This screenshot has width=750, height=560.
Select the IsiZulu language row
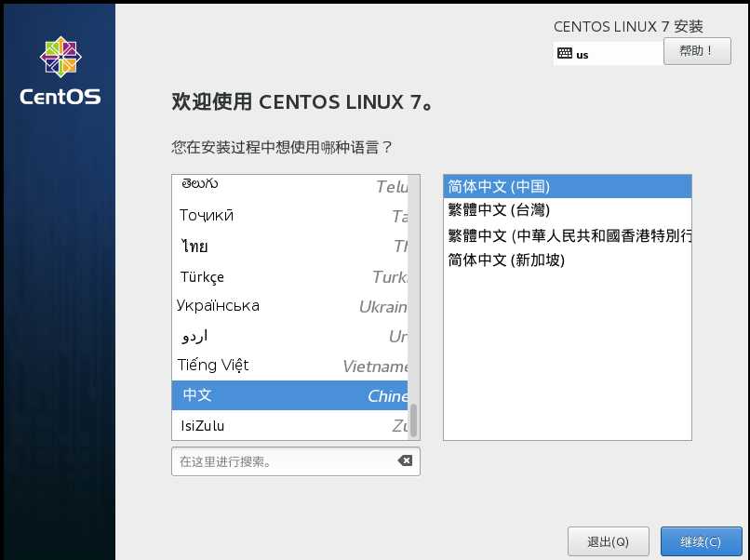click(x=290, y=425)
